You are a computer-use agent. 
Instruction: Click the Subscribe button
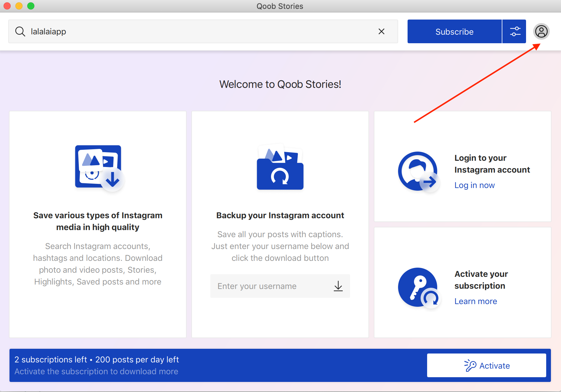point(454,31)
